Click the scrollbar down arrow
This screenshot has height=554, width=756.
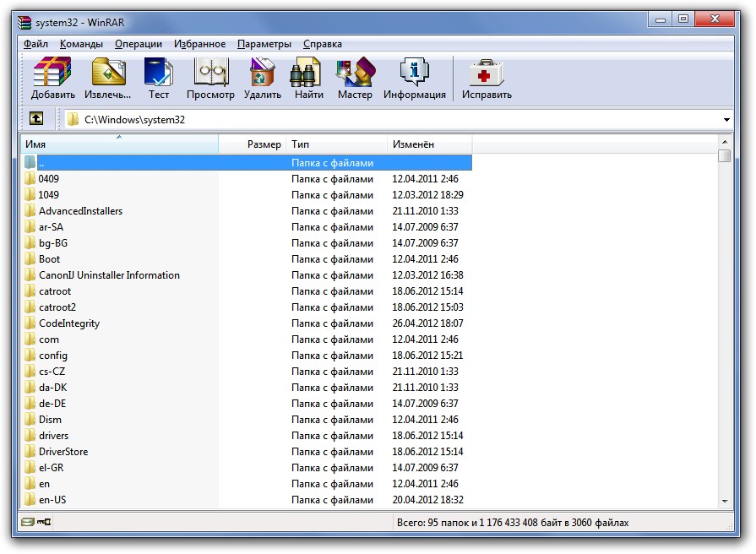(724, 502)
